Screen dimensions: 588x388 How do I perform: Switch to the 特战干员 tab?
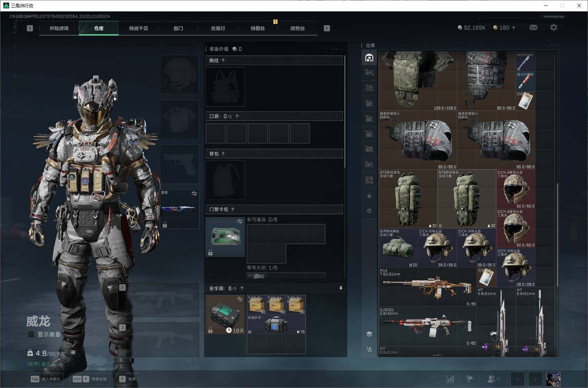(138, 28)
